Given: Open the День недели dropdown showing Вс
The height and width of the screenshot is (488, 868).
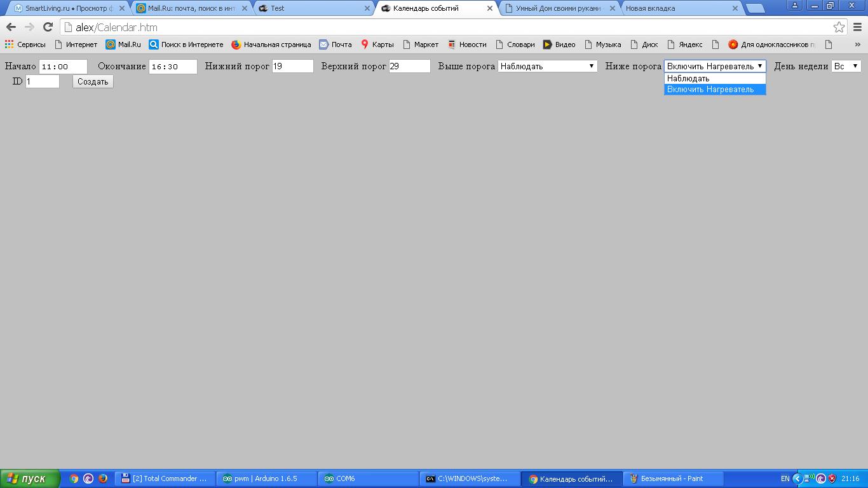Looking at the screenshot, I should [x=846, y=66].
